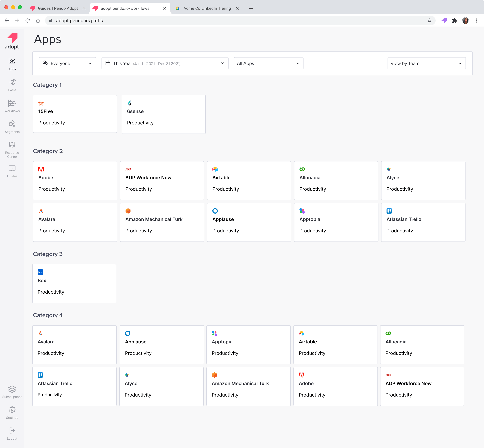Click the Category 4 heading
This screenshot has width=484, height=448.
coord(48,315)
